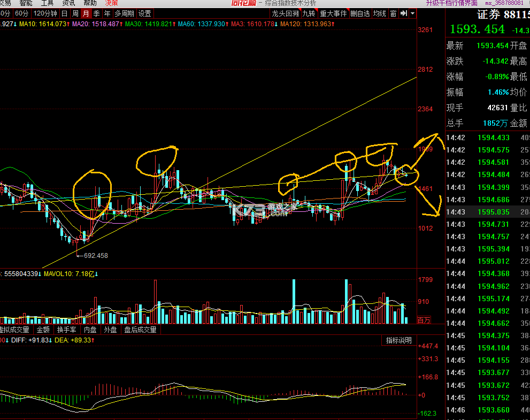Open the dropdown arrow at chart toolbar end

pyautogui.click(x=412, y=13)
